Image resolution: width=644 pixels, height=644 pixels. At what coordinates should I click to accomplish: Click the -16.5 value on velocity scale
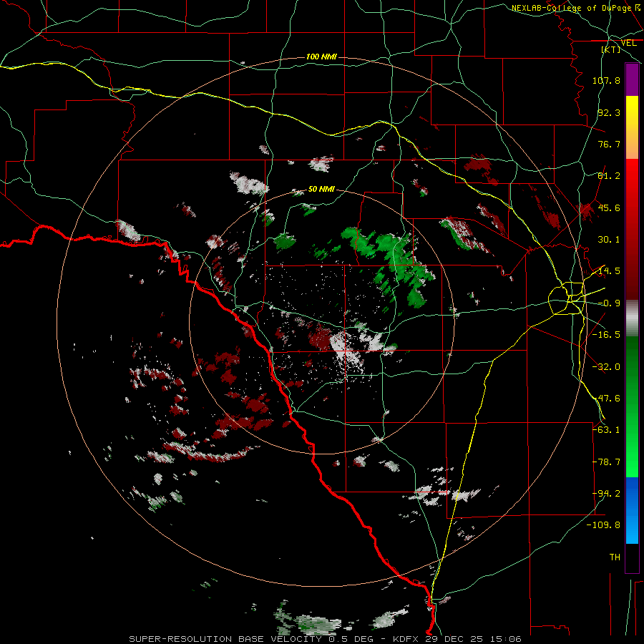[606, 335]
